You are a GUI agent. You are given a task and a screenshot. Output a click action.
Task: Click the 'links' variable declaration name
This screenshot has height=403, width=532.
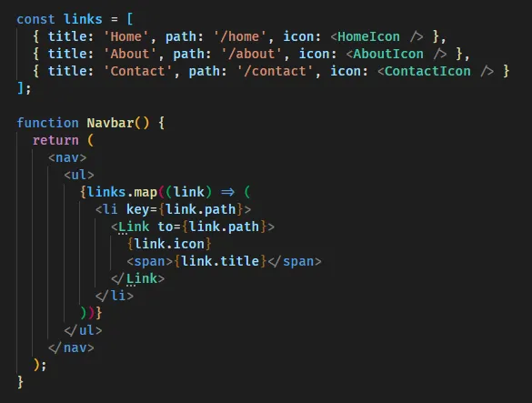point(83,19)
